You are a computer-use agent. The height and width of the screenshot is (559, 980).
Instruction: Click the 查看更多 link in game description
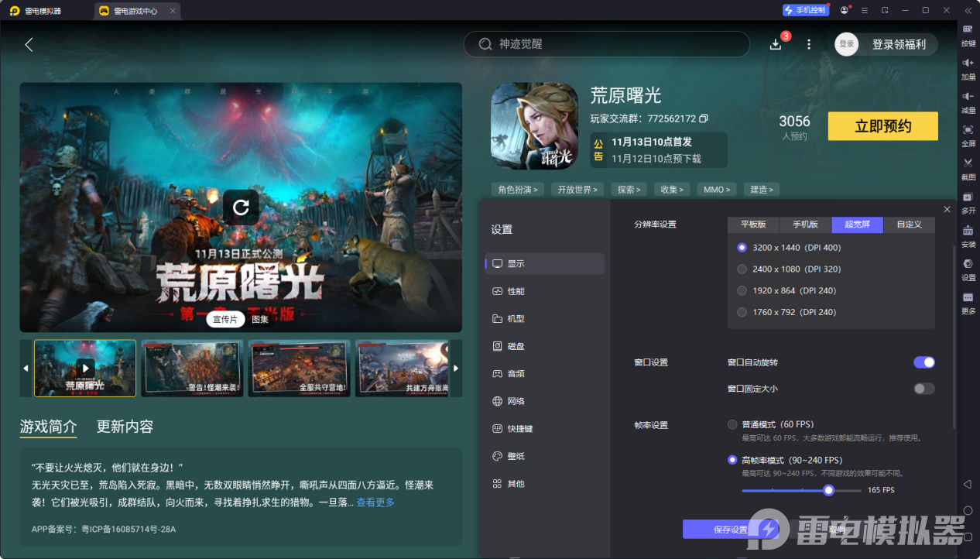(374, 501)
